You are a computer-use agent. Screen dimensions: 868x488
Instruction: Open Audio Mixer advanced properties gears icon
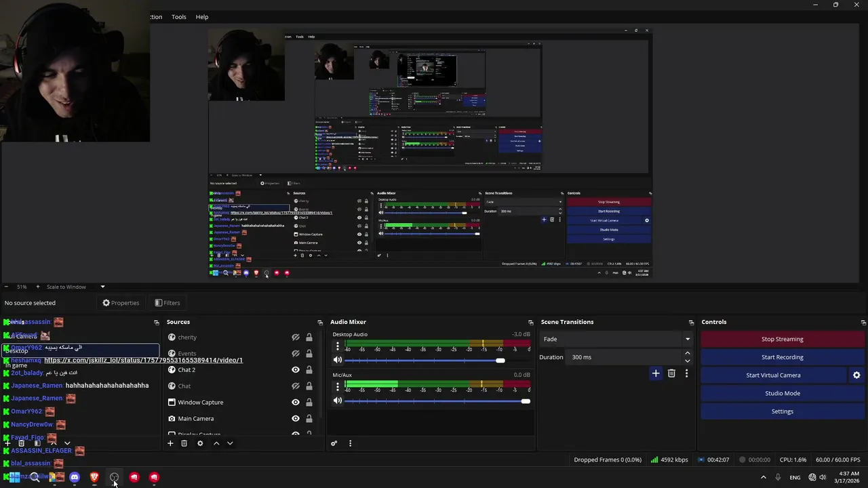334,443
